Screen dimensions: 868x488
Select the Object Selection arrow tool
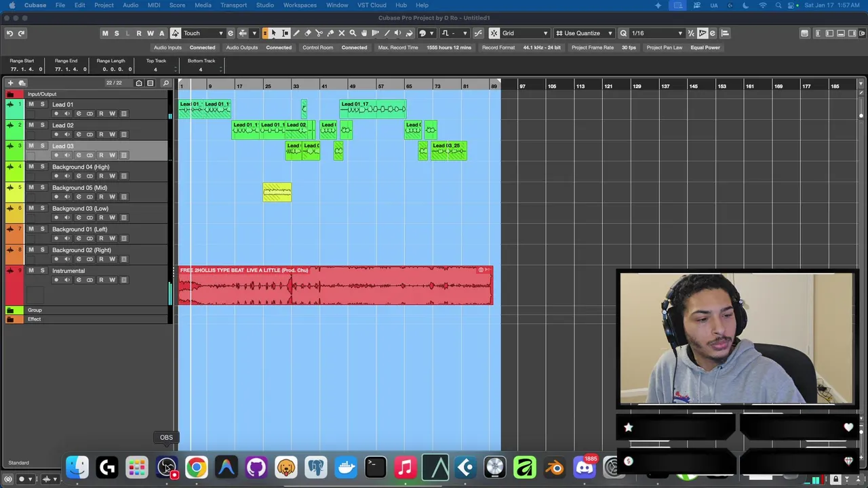pos(274,33)
